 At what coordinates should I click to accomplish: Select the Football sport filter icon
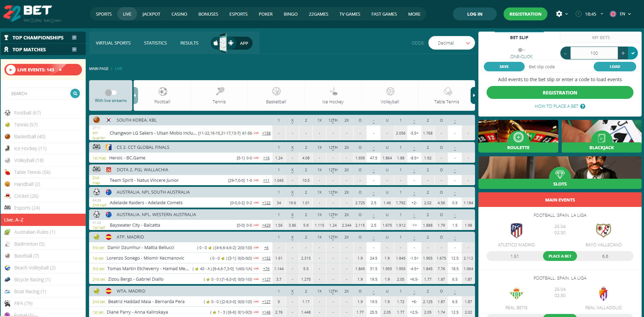162,92
